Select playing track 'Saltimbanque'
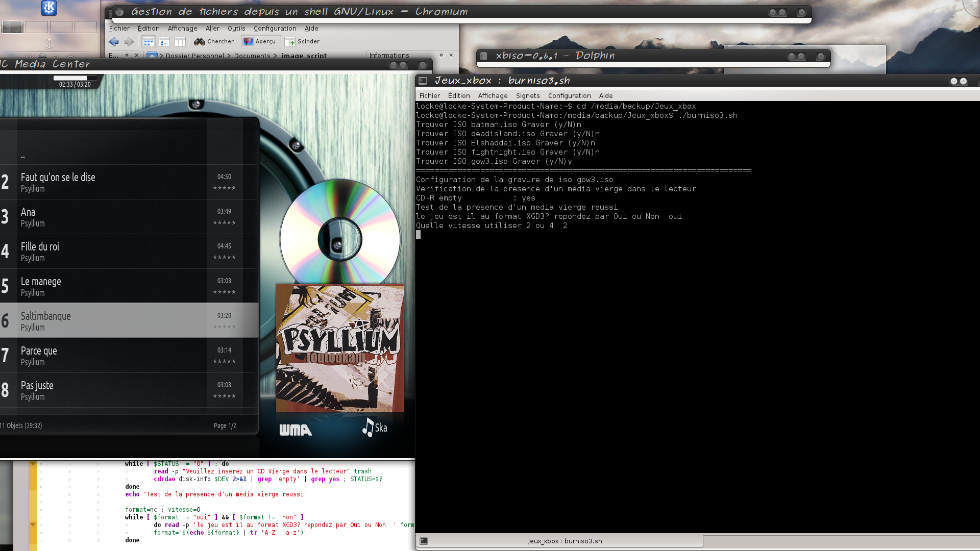Screen dimensions: 980x551 (x=129, y=321)
